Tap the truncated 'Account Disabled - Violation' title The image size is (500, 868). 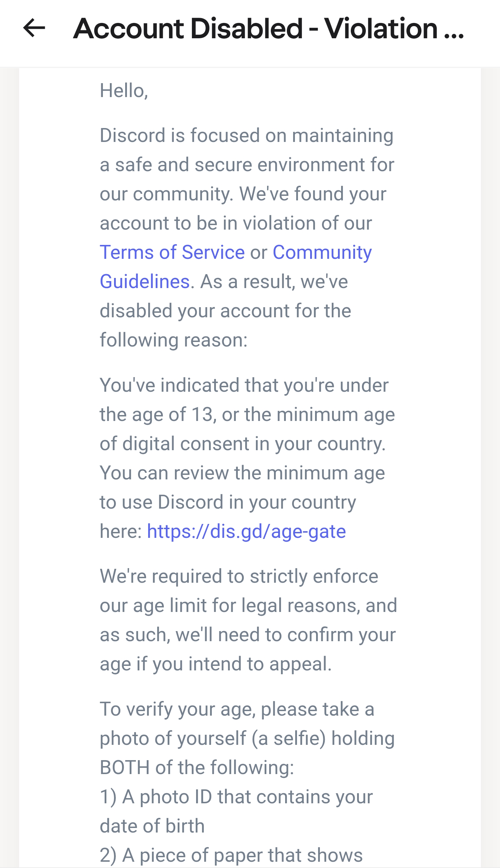tap(268, 28)
